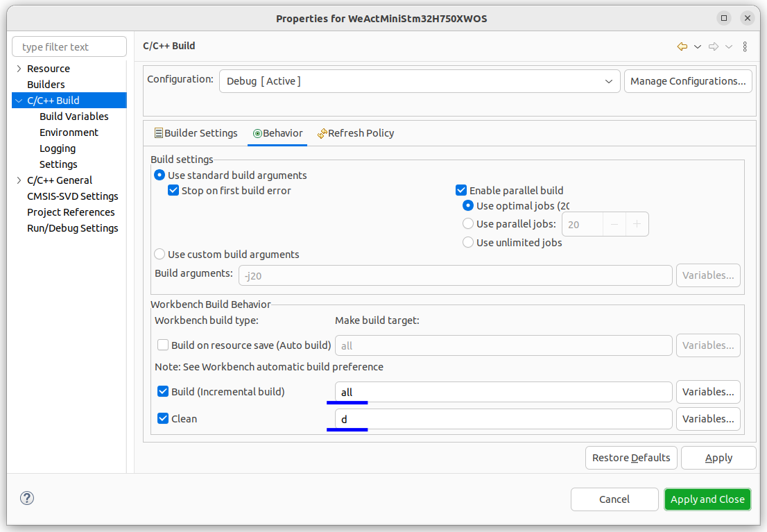Toggle Enable parallel build checkbox

tap(460, 190)
